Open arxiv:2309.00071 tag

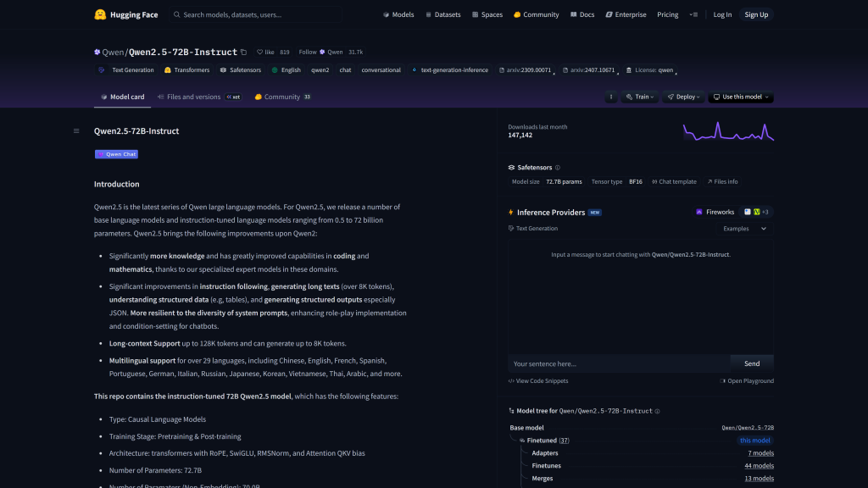[x=525, y=70]
